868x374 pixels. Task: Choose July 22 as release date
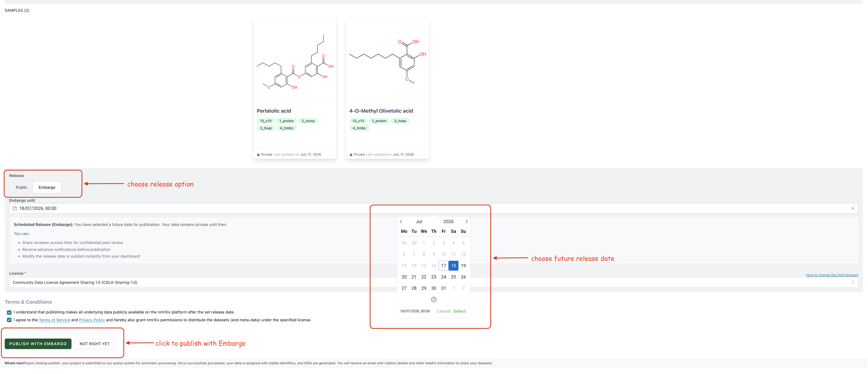(424, 277)
